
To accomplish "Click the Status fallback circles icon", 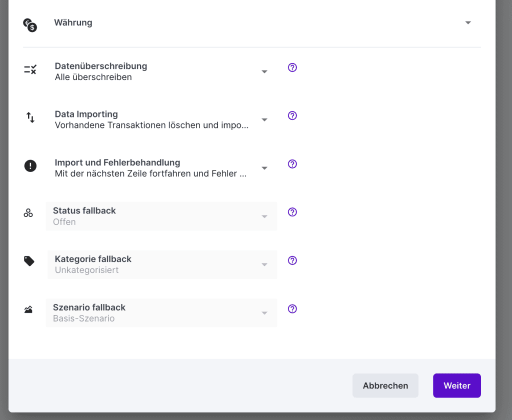I will (28, 213).
